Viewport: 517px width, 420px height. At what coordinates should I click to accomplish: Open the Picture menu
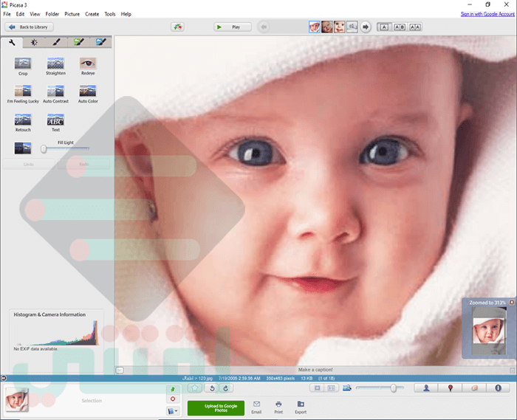point(72,14)
